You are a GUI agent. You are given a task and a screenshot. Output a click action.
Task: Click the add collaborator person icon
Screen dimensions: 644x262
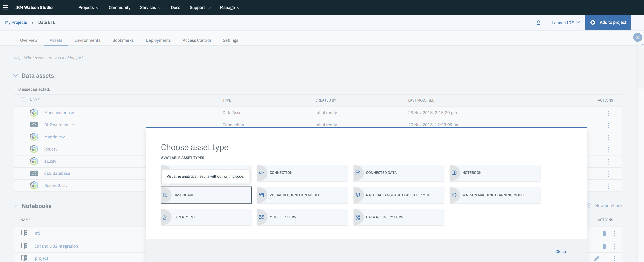[x=538, y=23]
